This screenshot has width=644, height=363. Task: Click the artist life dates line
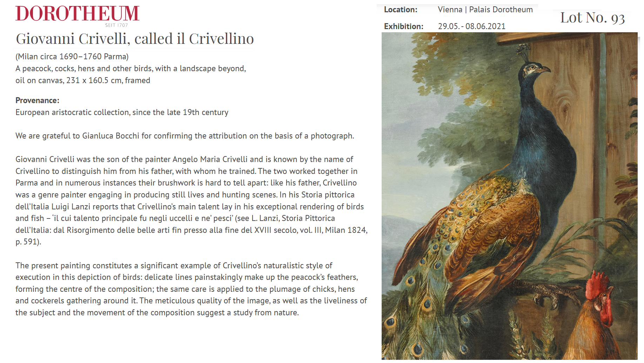[72, 56]
